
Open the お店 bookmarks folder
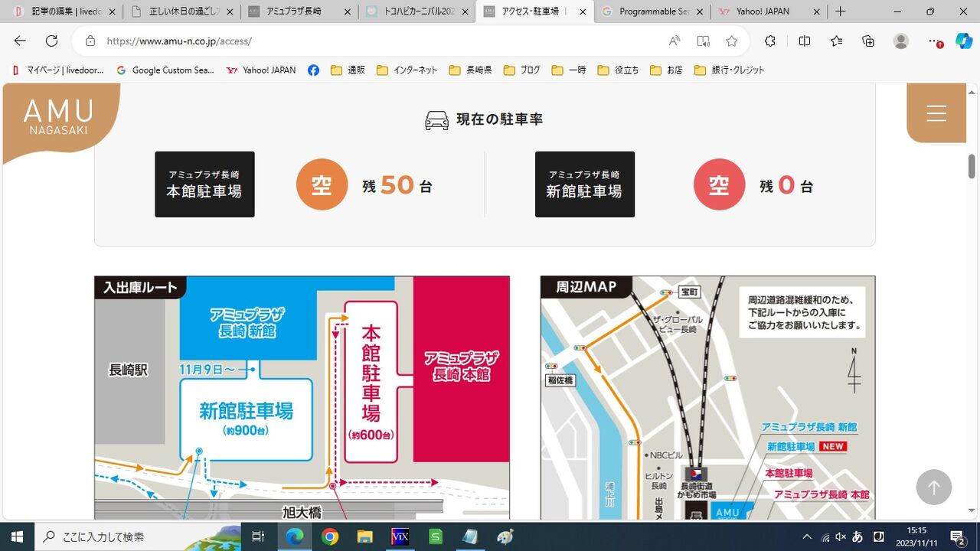click(x=666, y=70)
